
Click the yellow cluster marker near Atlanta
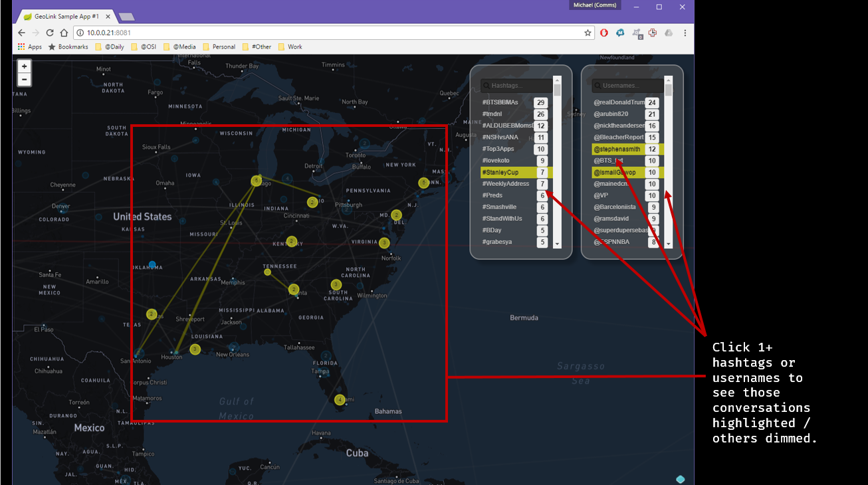(294, 289)
